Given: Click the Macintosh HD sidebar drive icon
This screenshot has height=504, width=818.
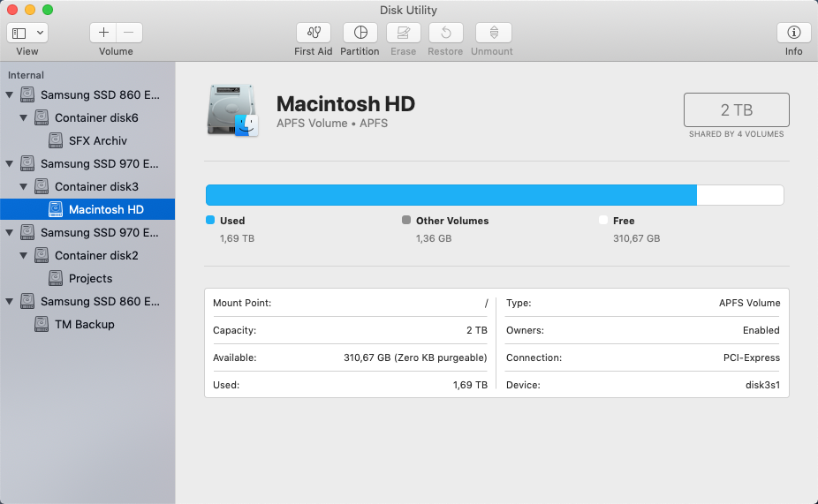Looking at the screenshot, I should click(x=56, y=209).
